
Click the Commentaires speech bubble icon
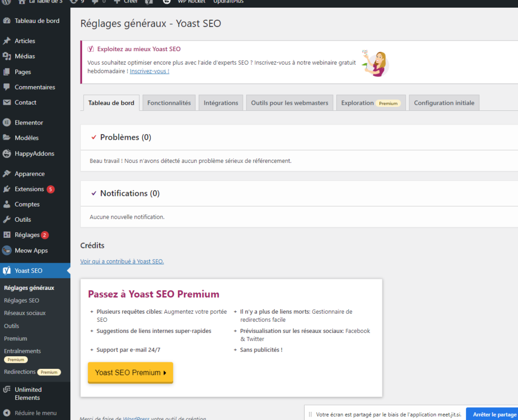[7, 87]
